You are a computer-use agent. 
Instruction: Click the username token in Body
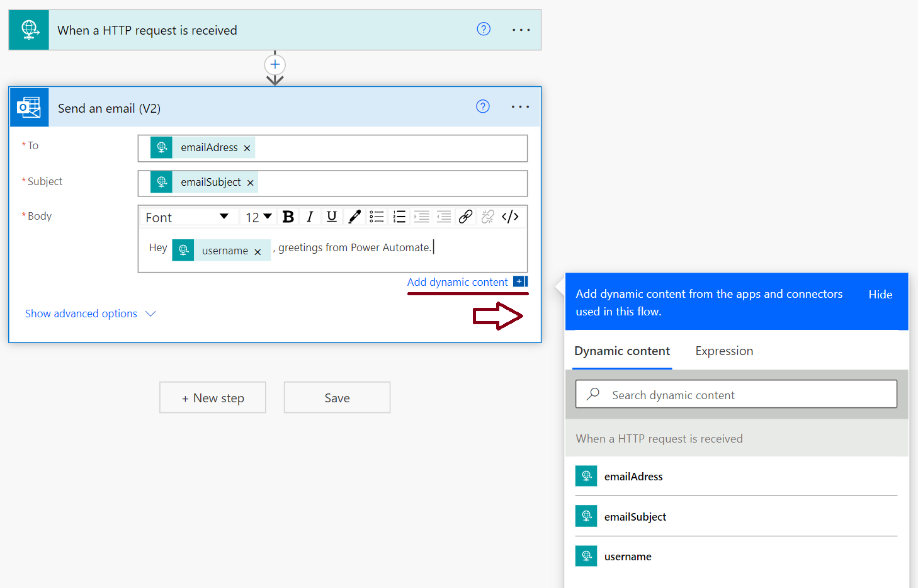pos(221,250)
